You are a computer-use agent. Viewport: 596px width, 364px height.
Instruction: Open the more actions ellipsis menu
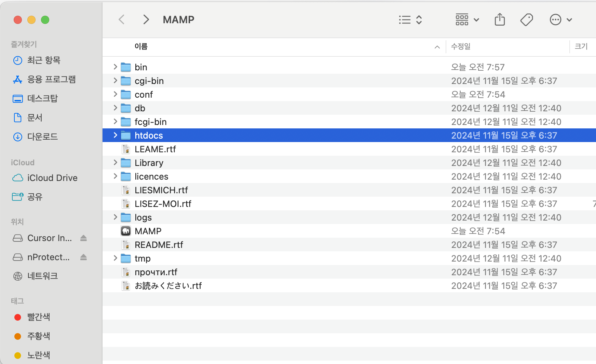click(561, 20)
